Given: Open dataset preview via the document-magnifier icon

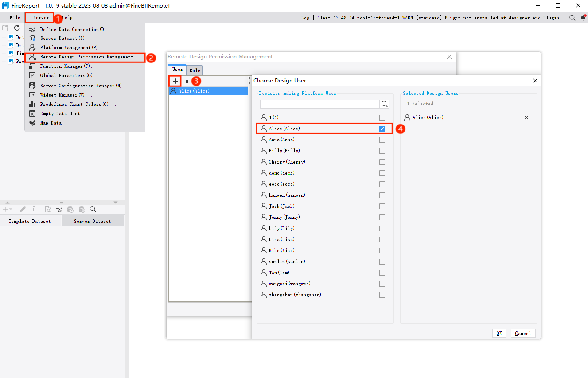Looking at the screenshot, I should click(48, 209).
